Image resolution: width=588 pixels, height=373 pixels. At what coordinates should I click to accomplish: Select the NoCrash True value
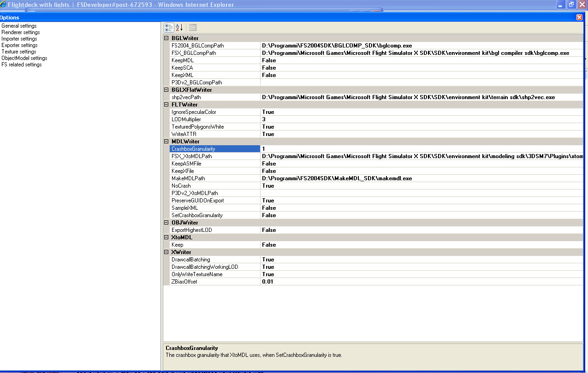pyautogui.click(x=268, y=186)
